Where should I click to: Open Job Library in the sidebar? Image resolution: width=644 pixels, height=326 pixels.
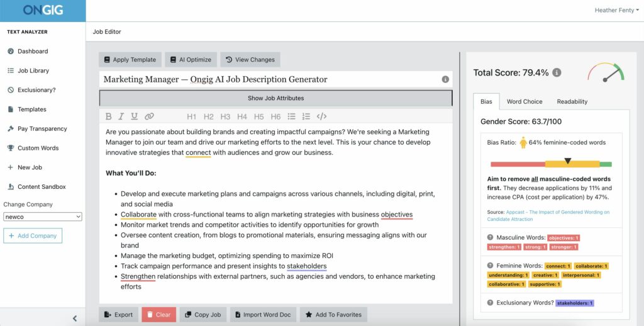(28, 70)
